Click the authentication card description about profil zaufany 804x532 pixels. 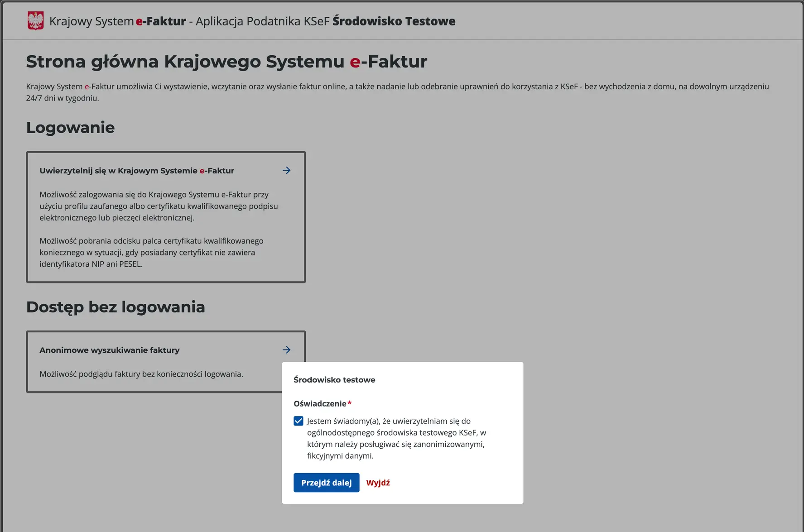pyautogui.click(x=159, y=206)
